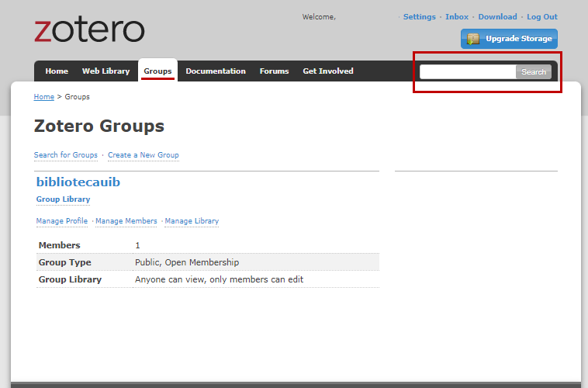Select the Groups tab
This screenshot has width=588, height=388.
[158, 71]
